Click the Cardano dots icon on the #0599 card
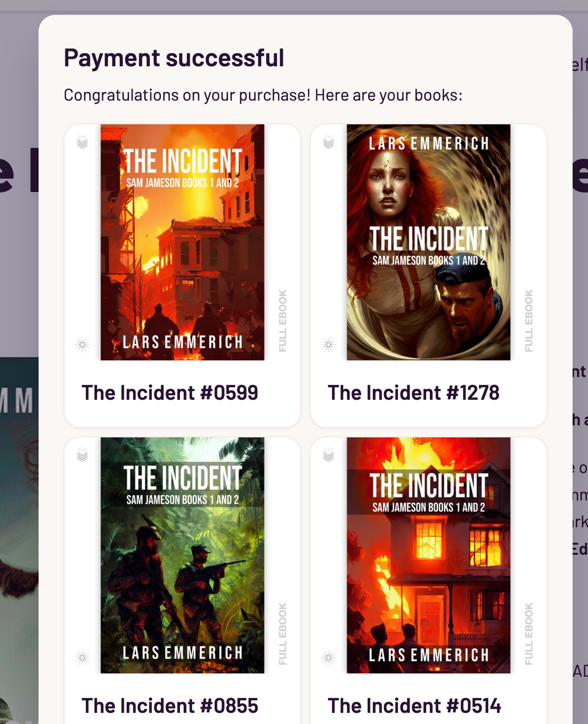 pos(82,344)
